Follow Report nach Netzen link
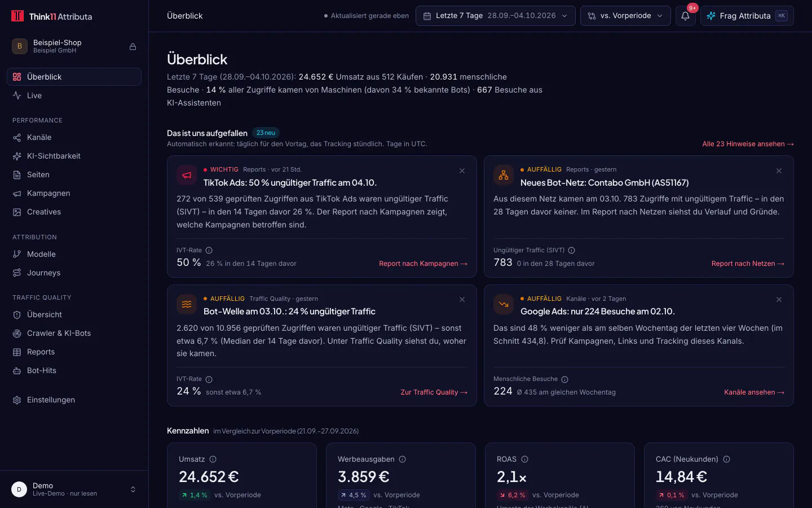 pos(748,264)
